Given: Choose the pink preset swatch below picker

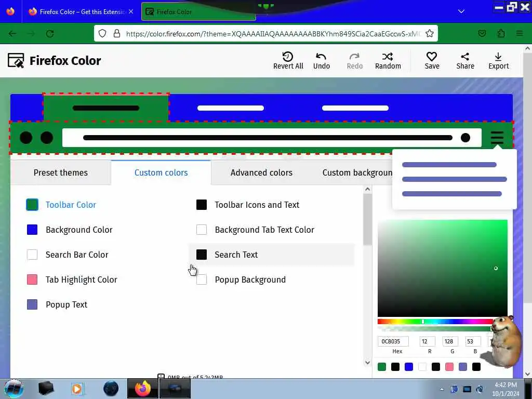Looking at the screenshot, I should [449, 367].
